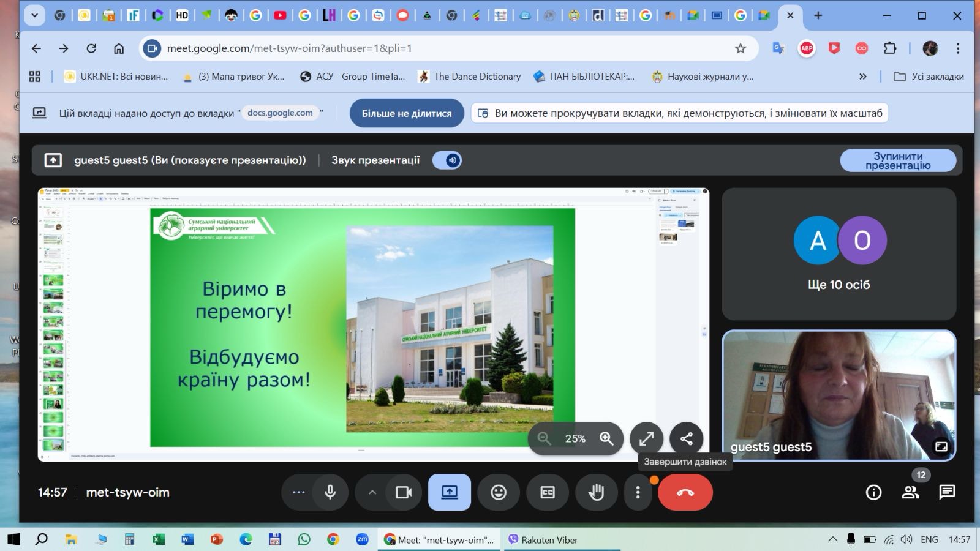Image resolution: width=980 pixels, height=551 pixels.
Task: Show hidden bookmarks overflow chevron
Action: tap(862, 77)
